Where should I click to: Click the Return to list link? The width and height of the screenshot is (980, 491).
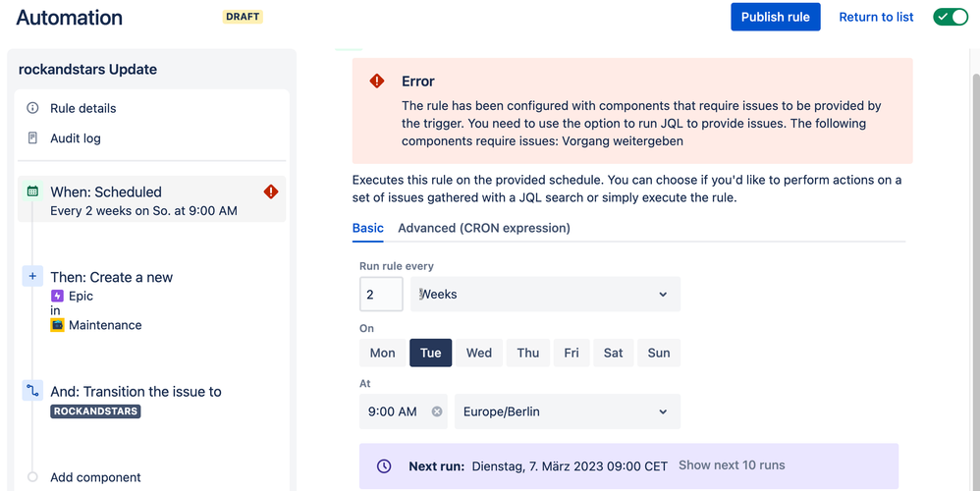[876, 17]
